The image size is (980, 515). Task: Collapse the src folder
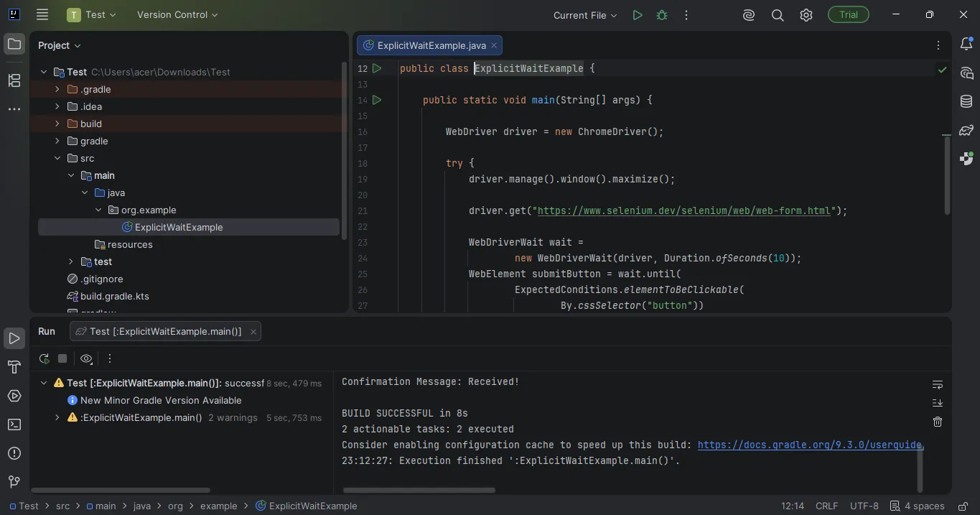coord(57,158)
